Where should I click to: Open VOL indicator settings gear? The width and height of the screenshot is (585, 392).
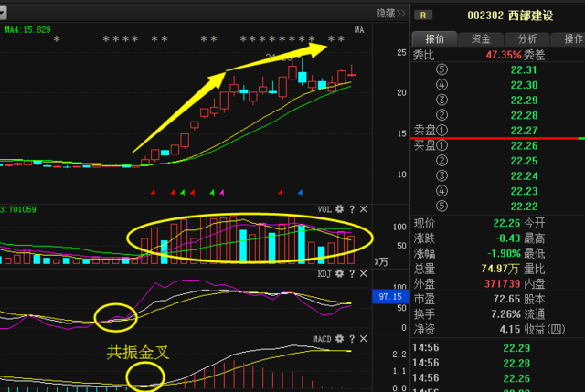[339, 209]
